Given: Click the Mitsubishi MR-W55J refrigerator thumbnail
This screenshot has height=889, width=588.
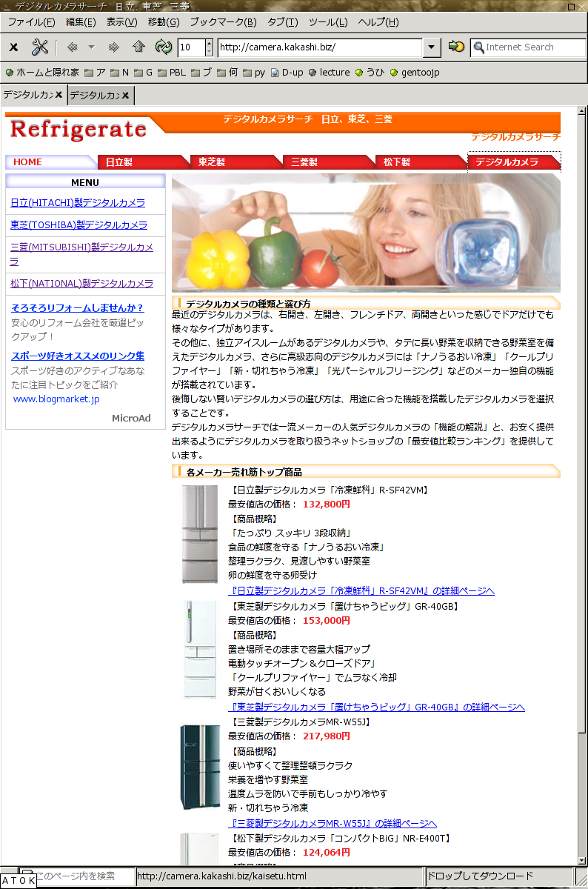Looking at the screenshot, I should [200, 768].
